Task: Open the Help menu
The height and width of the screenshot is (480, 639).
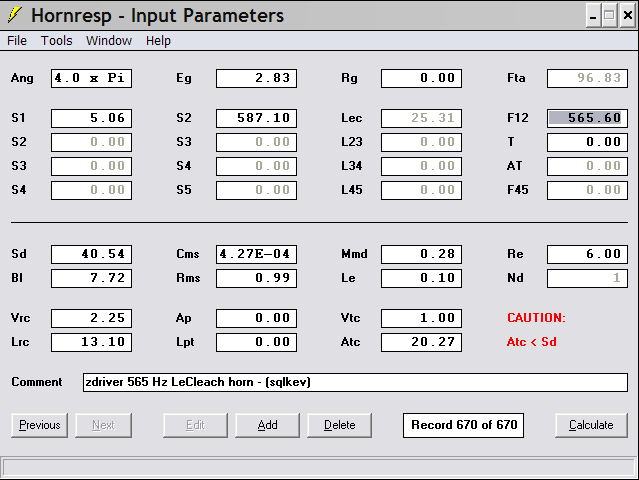Action: click(158, 41)
